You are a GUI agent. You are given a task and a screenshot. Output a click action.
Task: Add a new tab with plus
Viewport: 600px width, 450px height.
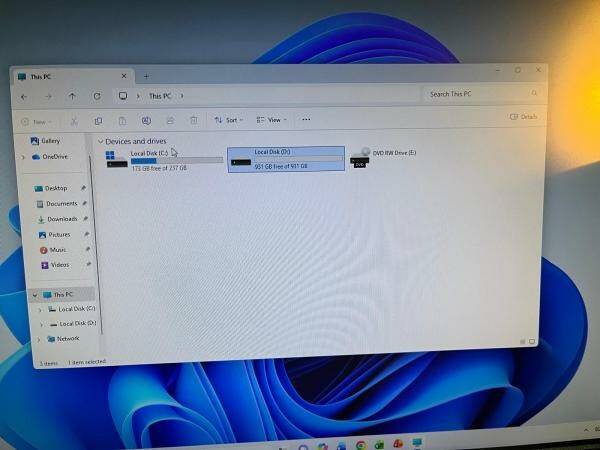[146, 76]
